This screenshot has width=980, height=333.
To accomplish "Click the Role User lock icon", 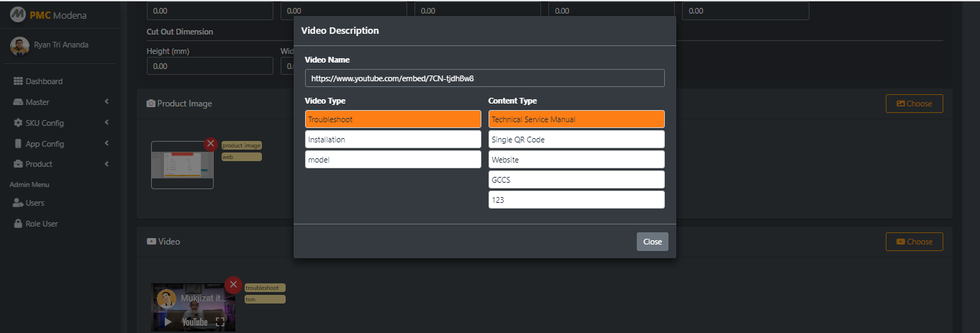I will tap(19, 224).
